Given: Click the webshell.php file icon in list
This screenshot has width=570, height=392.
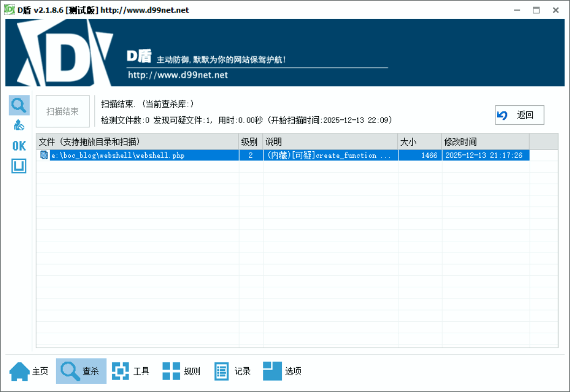Looking at the screenshot, I should click(x=44, y=156).
